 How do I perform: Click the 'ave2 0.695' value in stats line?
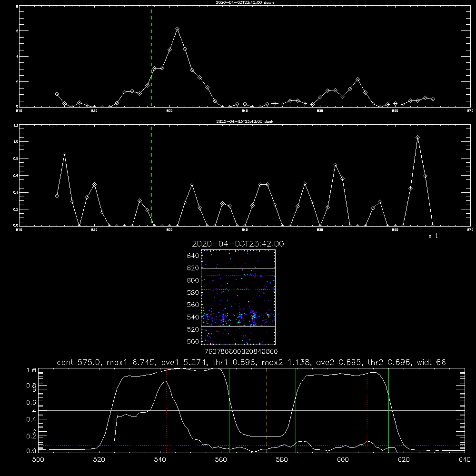tap(339, 362)
